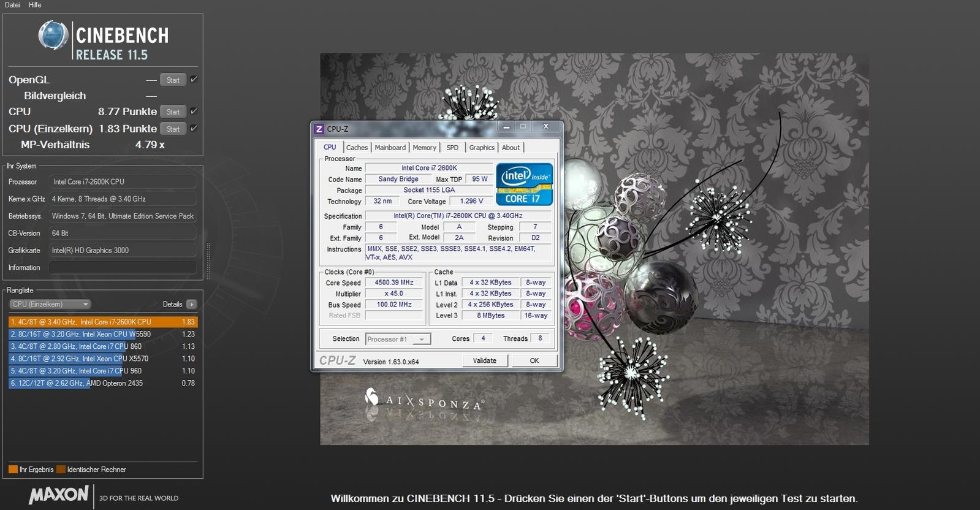Switch to the CPU tab in CPU-Z
This screenshot has height=510, width=980.
point(330,147)
